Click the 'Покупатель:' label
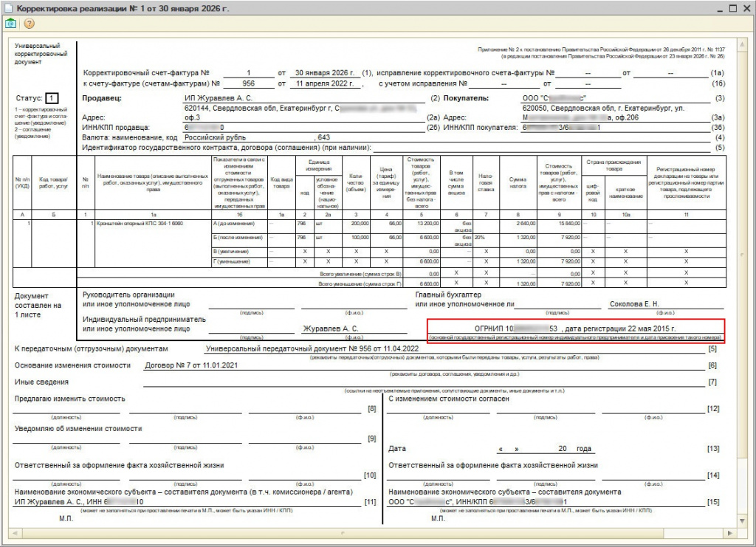756x547 pixels. (467, 98)
